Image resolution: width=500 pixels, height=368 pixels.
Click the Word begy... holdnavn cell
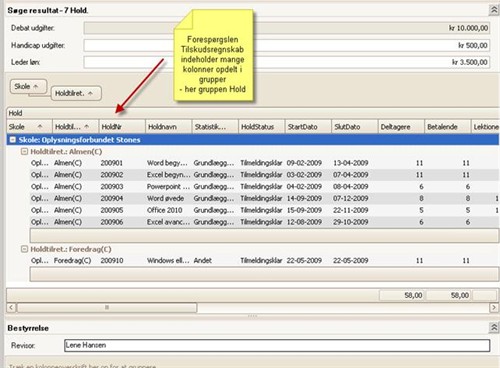click(x=167, y=163)
